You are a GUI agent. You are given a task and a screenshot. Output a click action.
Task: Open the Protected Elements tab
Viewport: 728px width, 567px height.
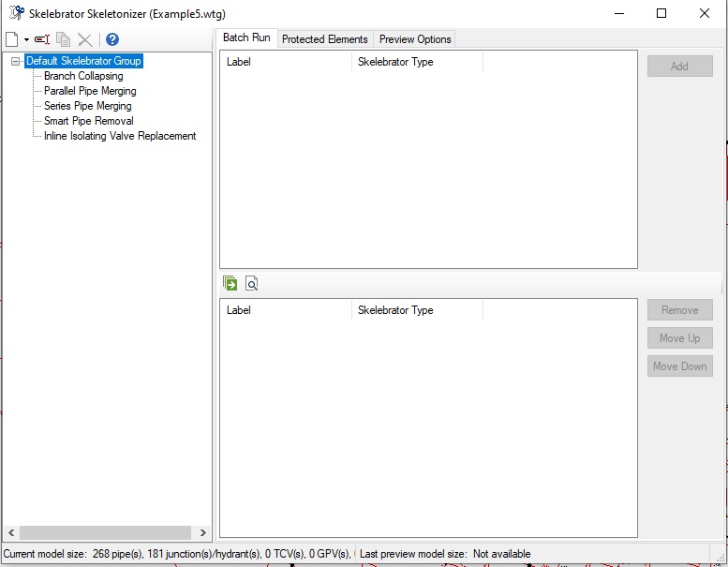point(324,39)
